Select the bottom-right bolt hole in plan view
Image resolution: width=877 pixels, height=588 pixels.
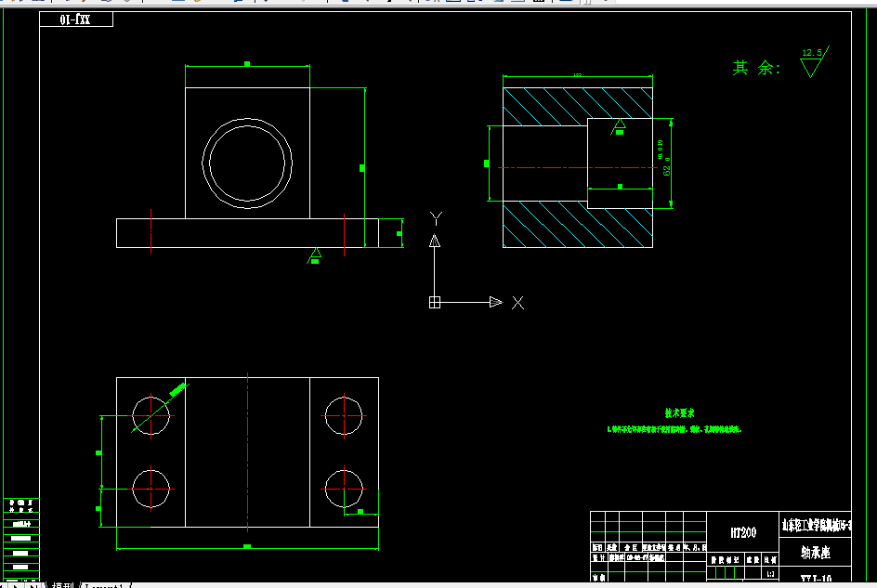[x=344, y=489]
